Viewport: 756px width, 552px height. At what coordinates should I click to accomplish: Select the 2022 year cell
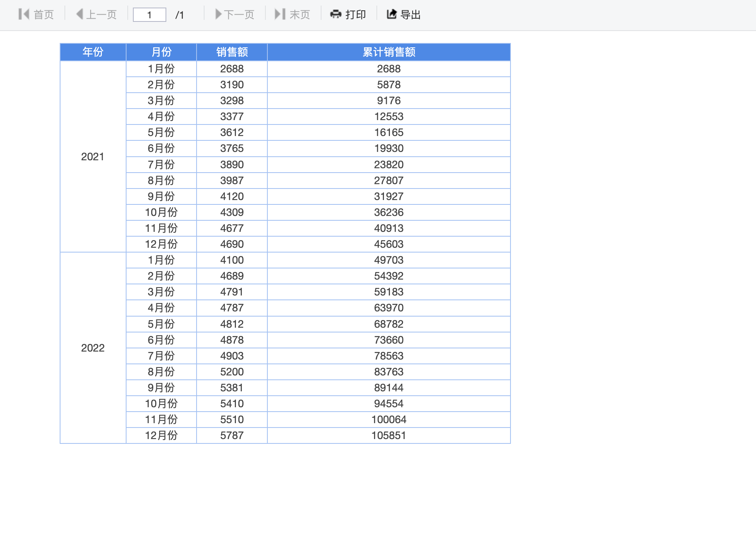pos(93,348)
